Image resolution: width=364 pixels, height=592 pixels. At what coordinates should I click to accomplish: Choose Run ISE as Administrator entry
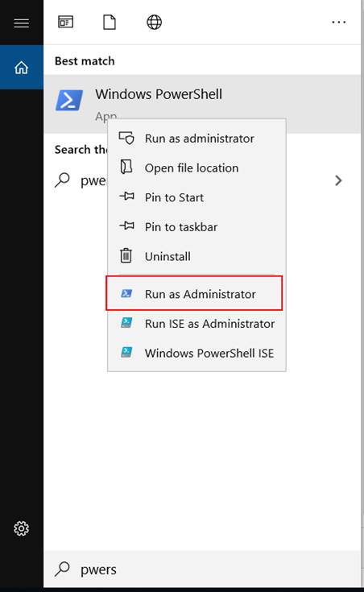pos(196,324)
